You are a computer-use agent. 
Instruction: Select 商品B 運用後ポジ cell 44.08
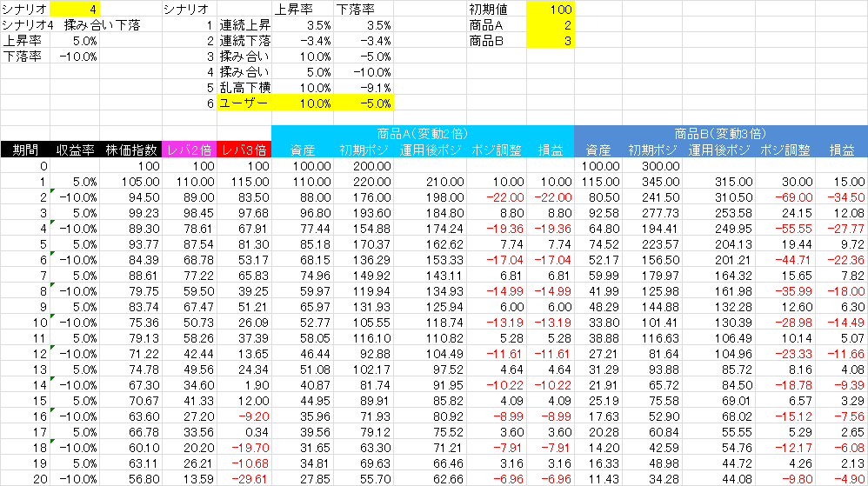[x=718, y=479]
